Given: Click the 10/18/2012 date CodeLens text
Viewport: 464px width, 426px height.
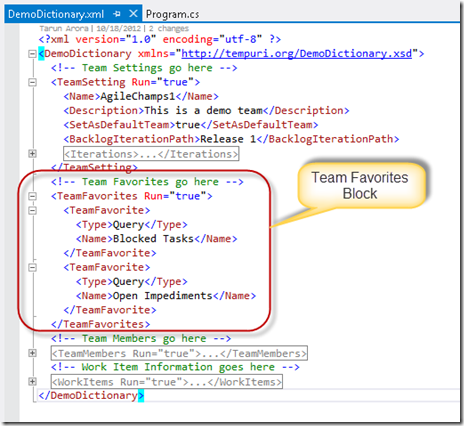Looking at the screenshot, I should click(119, 28).
